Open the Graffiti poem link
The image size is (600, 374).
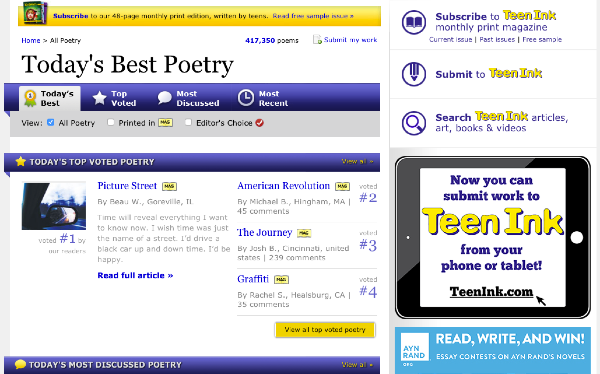pyautogui.click(x=253, y=279)
